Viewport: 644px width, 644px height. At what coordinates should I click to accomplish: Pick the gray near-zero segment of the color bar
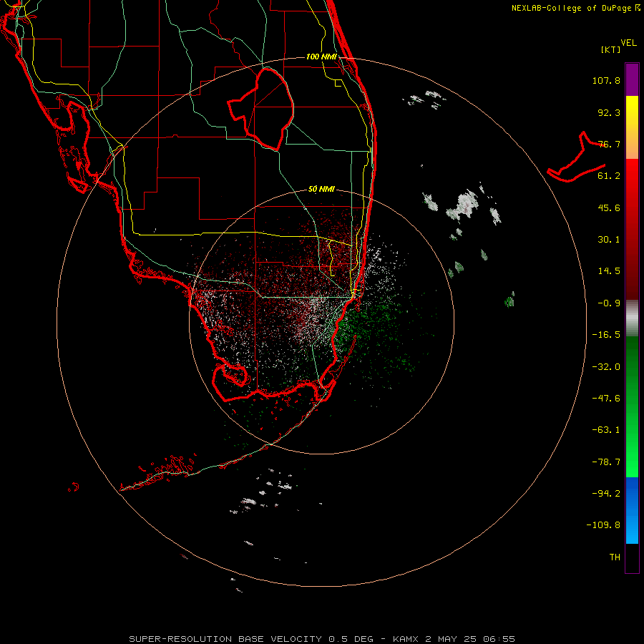[632, 318]
